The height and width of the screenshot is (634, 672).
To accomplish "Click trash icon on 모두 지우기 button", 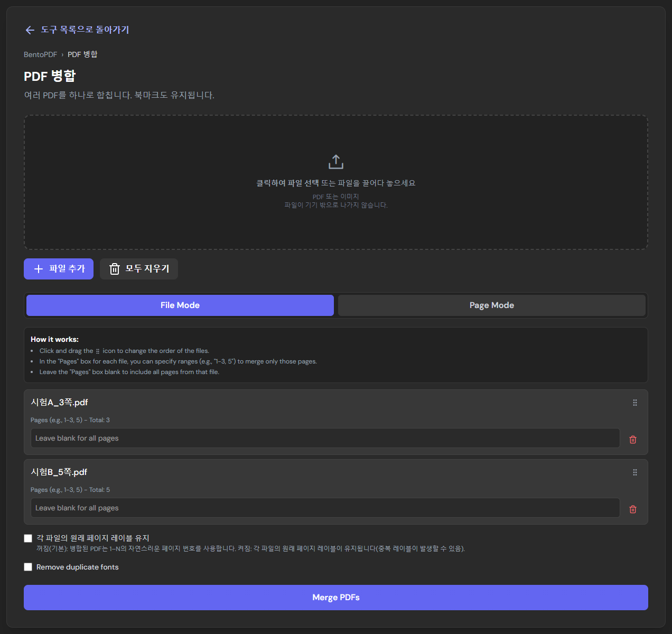I will [x=115, y=269].
